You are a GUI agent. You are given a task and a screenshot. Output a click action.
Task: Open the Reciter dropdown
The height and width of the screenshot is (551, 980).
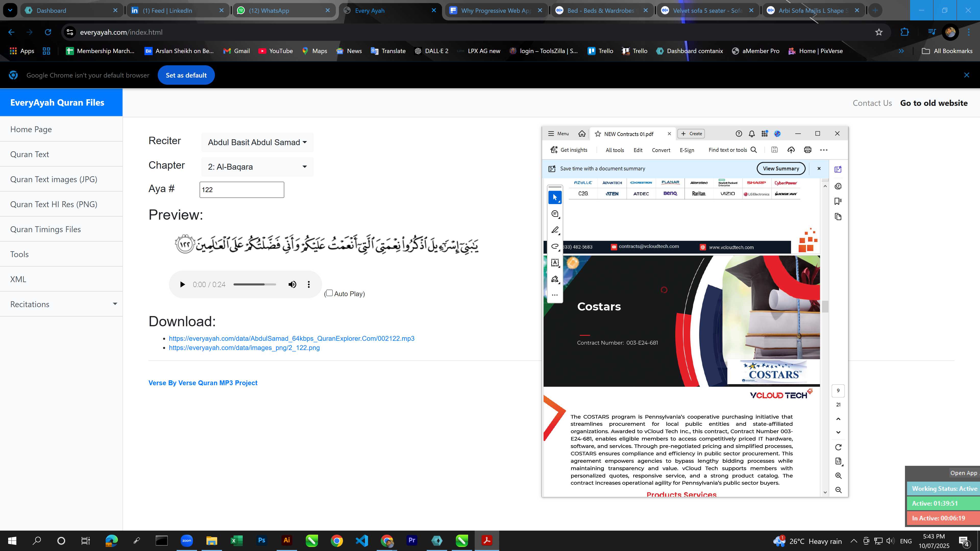[x=257, y=142]
